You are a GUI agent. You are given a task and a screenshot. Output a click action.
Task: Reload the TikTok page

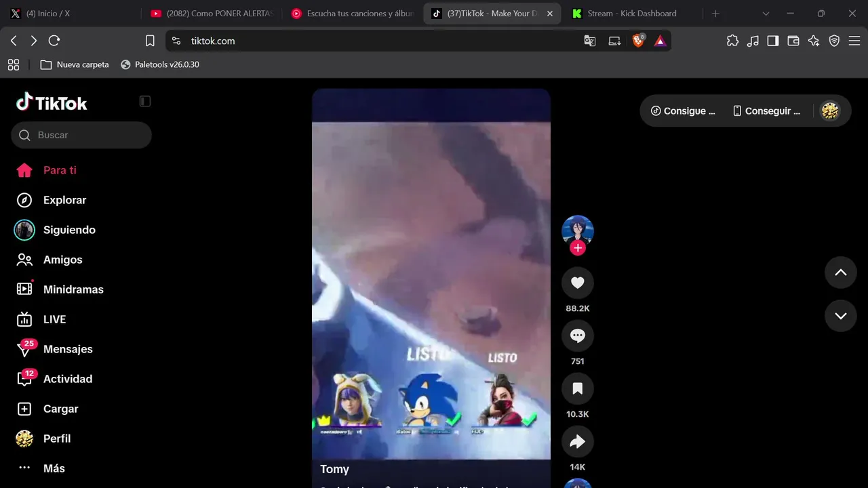[x=54, y=41]
